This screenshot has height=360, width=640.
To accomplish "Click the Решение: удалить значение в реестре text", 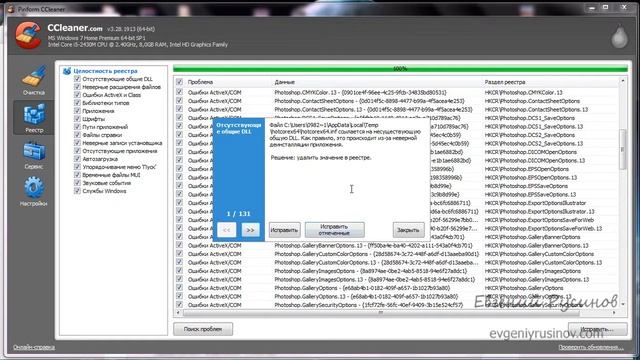I will coord(321,158).
